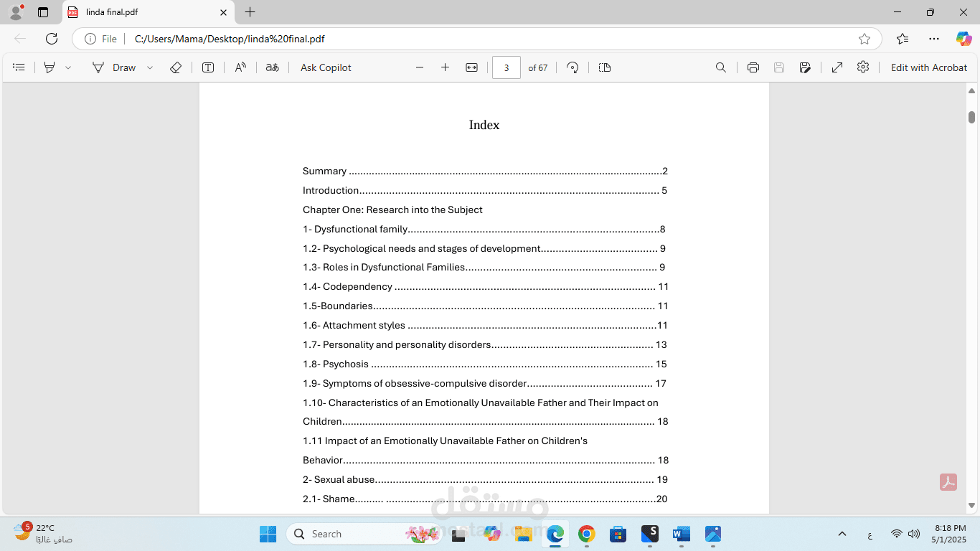Activate the Draw tool
980x551 pixels.
tap(114, 67)
